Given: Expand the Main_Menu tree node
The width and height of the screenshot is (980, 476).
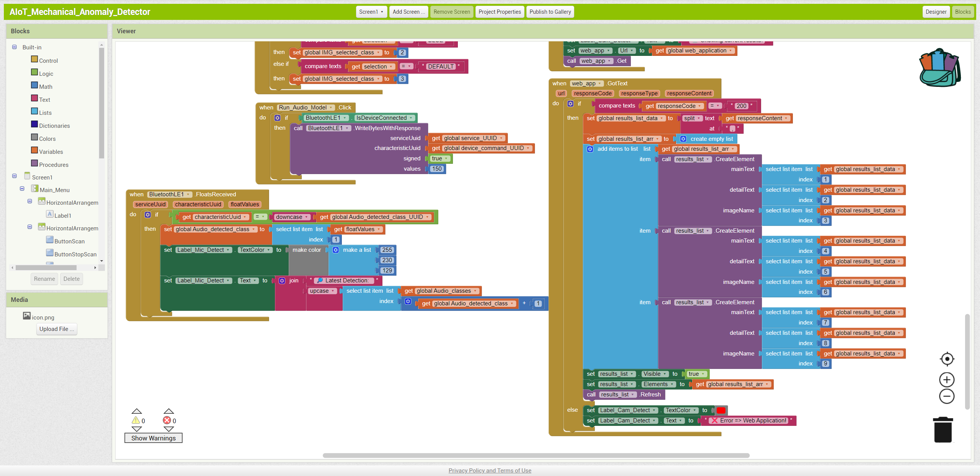Looking at the screenshot, I should click(x=22, y=188).
